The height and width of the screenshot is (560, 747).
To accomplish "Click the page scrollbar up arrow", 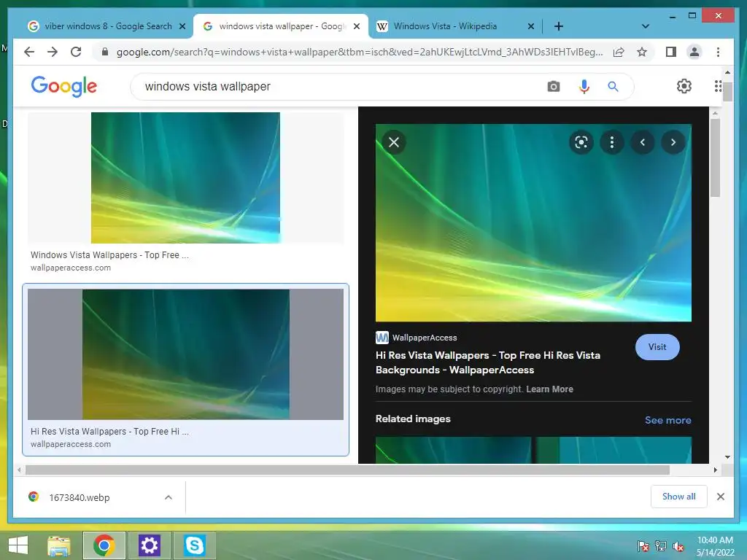I will coord(727,72).
